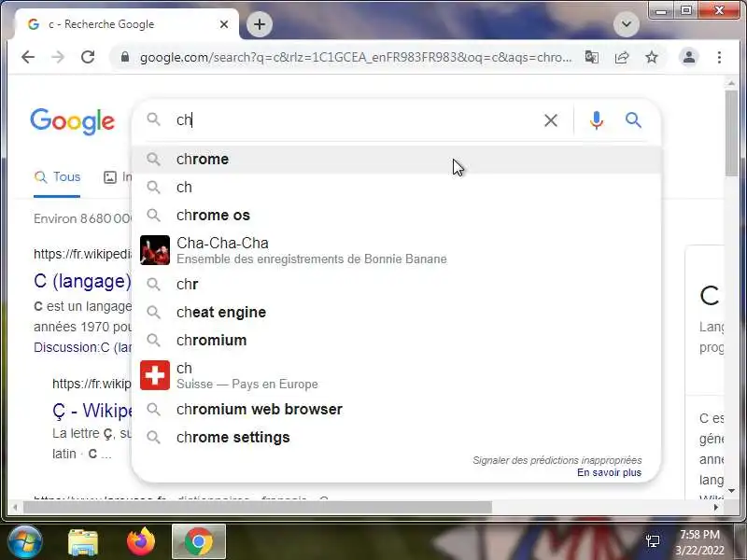Choose 'chromium web browser' suggestion
This screenshot has width=747, height=560.
pos(396,410)
